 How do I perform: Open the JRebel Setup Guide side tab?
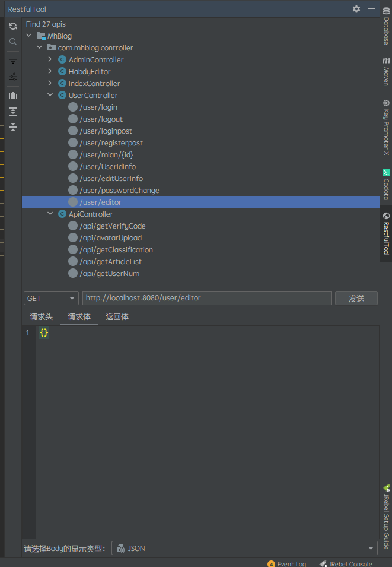[386, 517]
